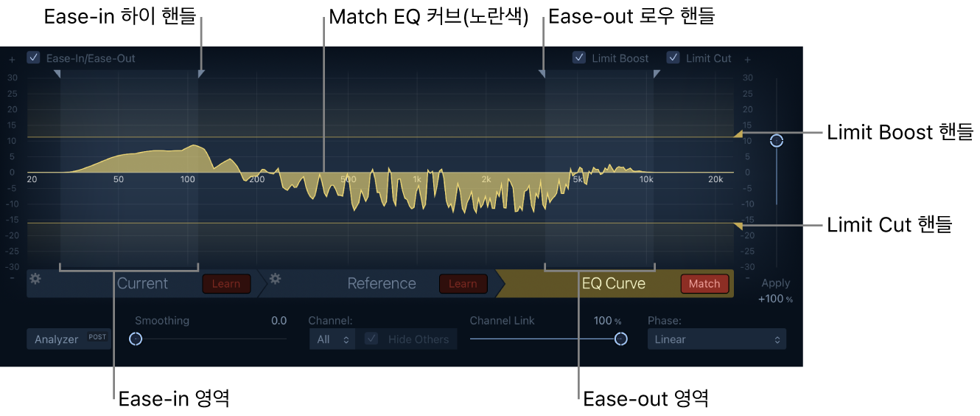980x416 pixels.
Task: Click the Apply value +100 %
Action: (775, 299)
